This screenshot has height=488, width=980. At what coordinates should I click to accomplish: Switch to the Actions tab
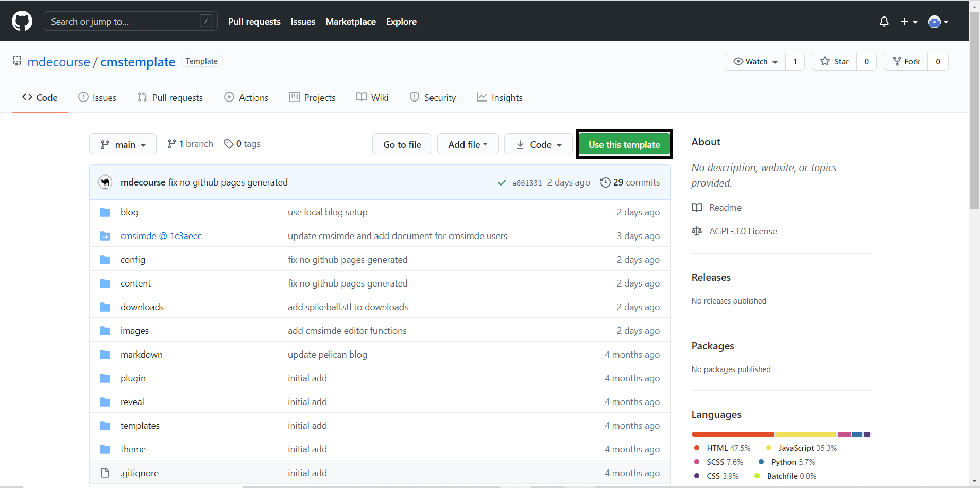point(247,98)
